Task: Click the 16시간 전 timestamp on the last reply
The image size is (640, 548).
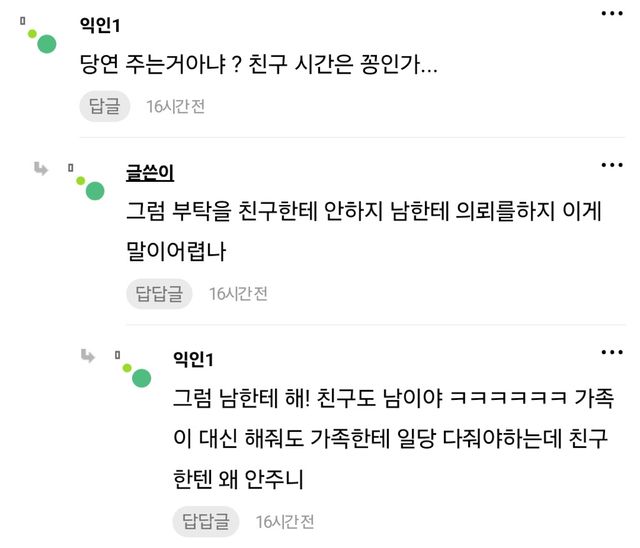Action: coord(285,521)
